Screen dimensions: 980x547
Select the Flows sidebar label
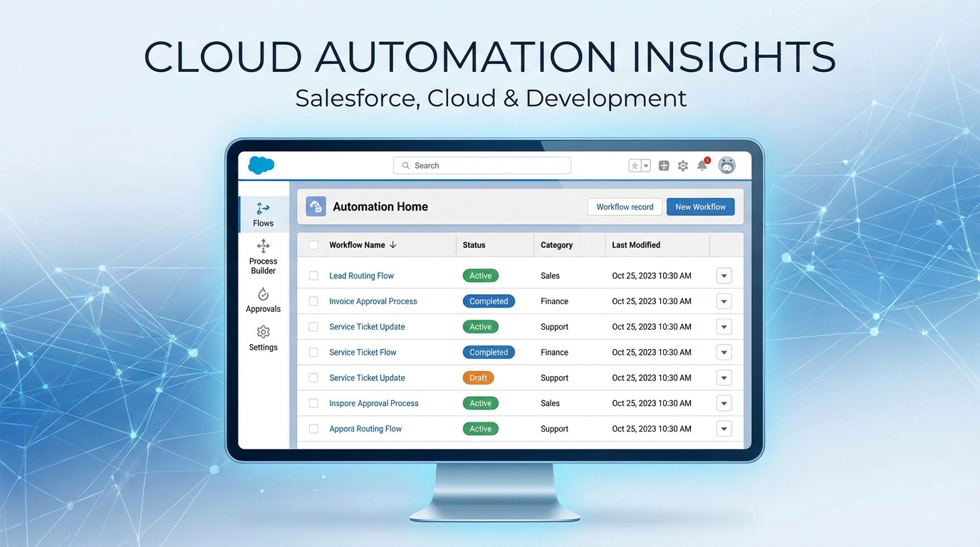pyautogui.click(x=263, y=223)
